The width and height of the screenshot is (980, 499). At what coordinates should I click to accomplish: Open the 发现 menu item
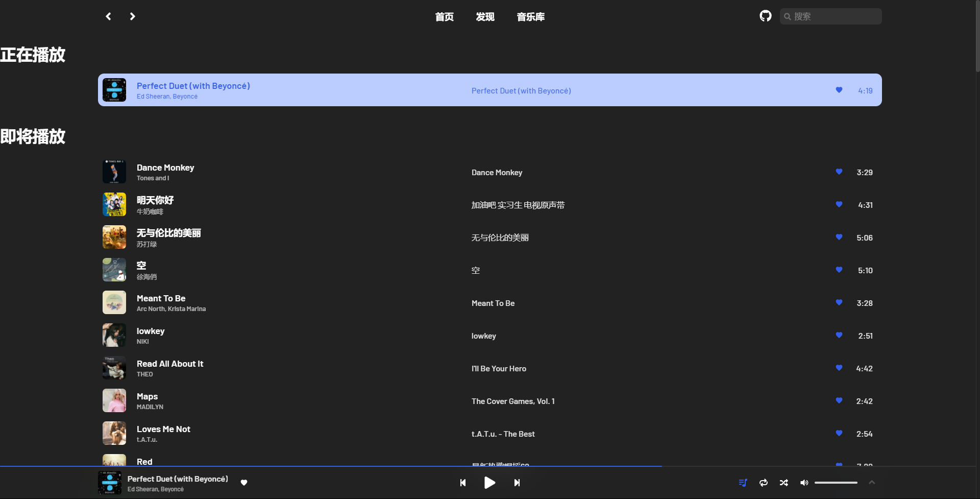tap(485, 16)
